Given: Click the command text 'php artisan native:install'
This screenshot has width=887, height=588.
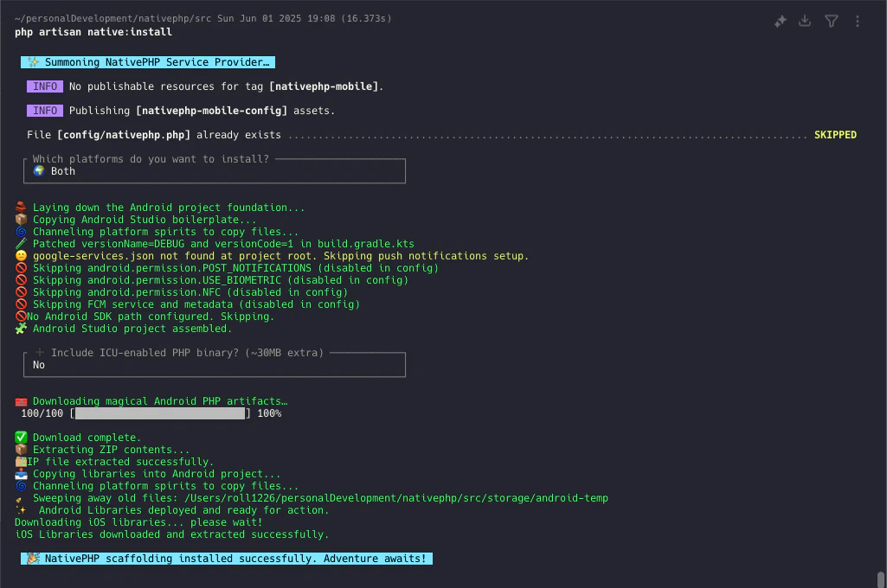Looking at the screenshot, I should click(x=93, y=32).
